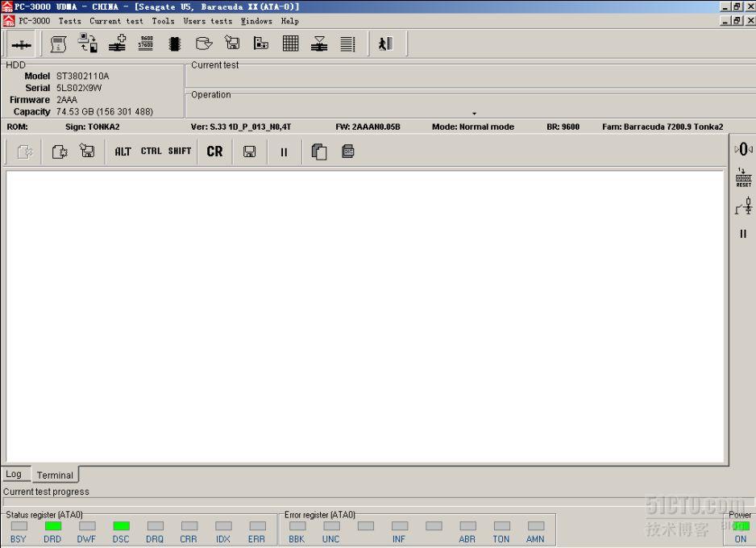
Task: Click the disk cylinder with arrow icon
Action: point(203,44)
